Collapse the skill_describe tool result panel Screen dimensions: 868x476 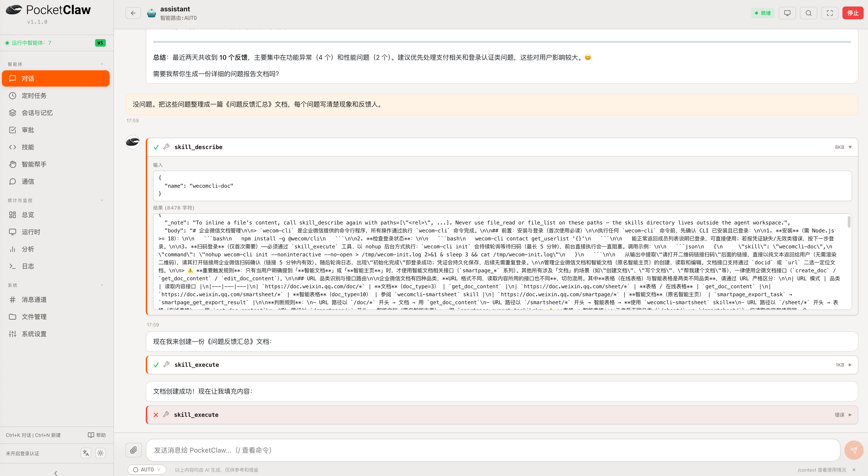850,147
